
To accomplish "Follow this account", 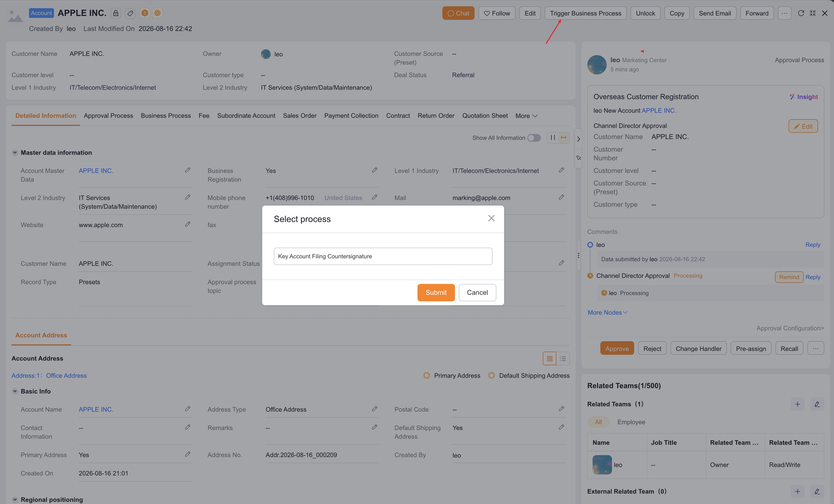I will click(x=497, y=13).
